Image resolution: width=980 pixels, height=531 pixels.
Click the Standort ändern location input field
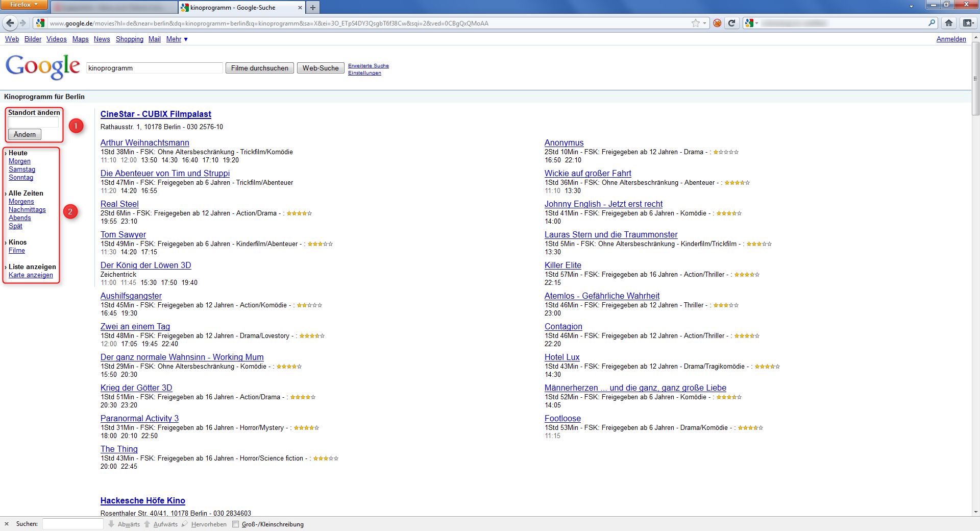click(33, 123)
